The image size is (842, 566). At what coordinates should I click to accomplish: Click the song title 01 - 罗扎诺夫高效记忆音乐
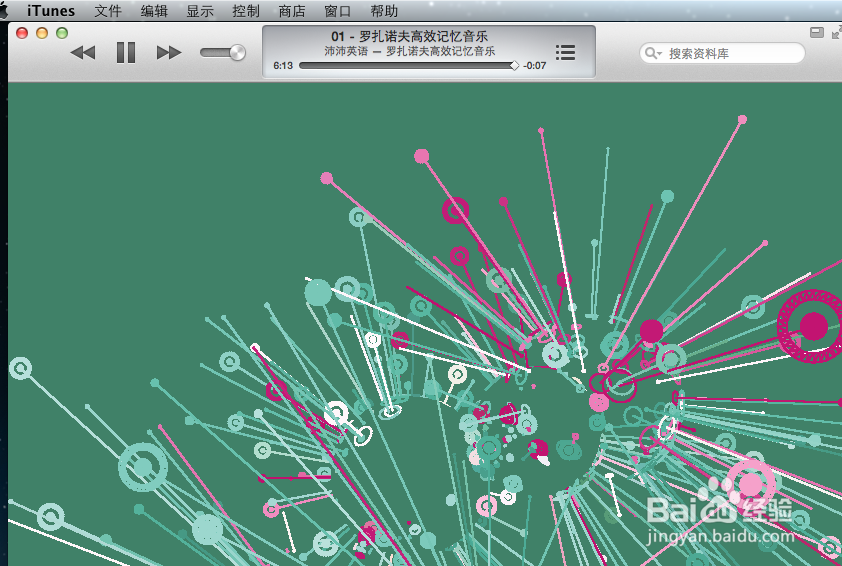(x=409, y=37)
